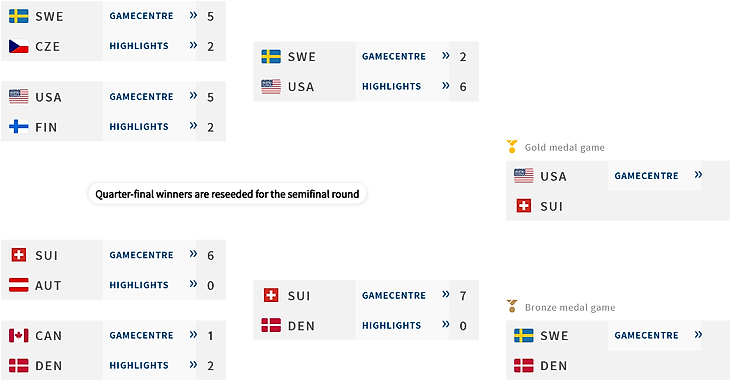Screen dimensions: 730x380
Task: Click the gold medal icon
Action: tap(512, 147)
